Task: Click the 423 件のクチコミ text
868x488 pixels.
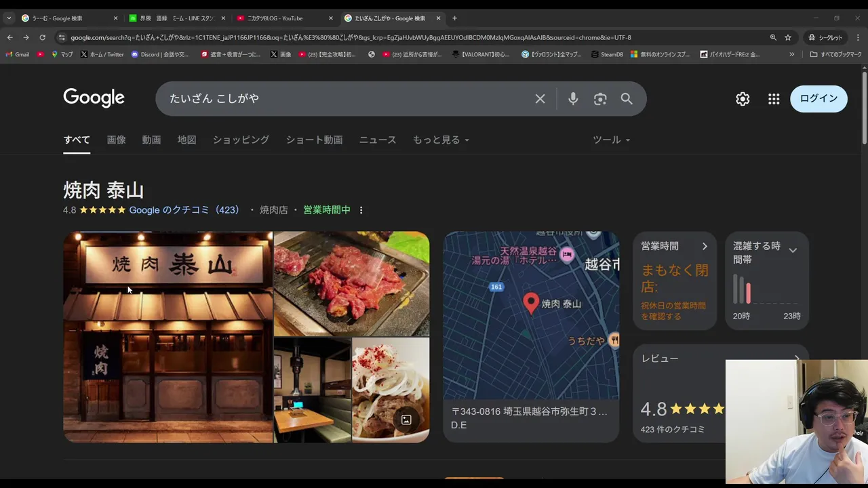Action: pyautogui.click(x=673, y=429)
